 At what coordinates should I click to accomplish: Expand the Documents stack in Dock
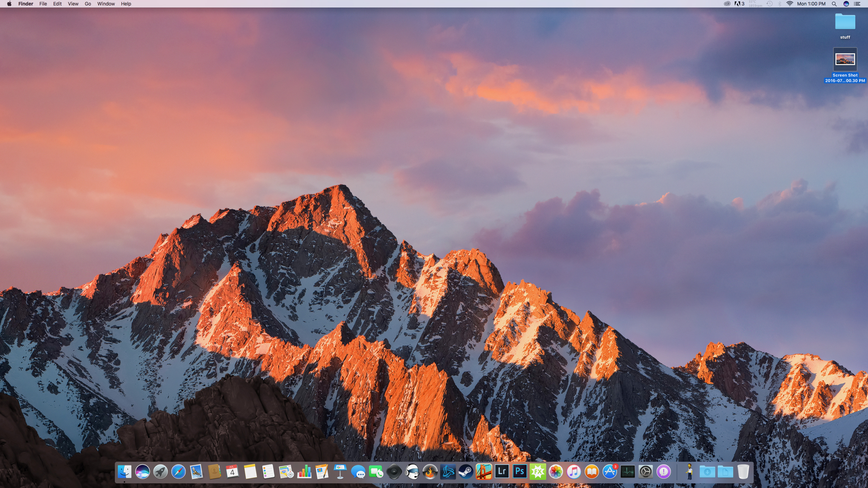(x=725, y=471)
